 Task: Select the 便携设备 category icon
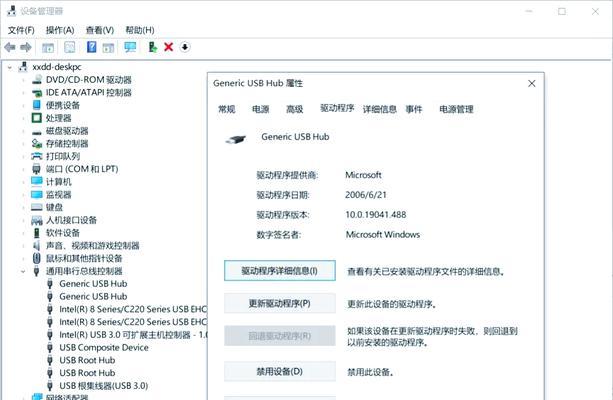tap(37, 105)
